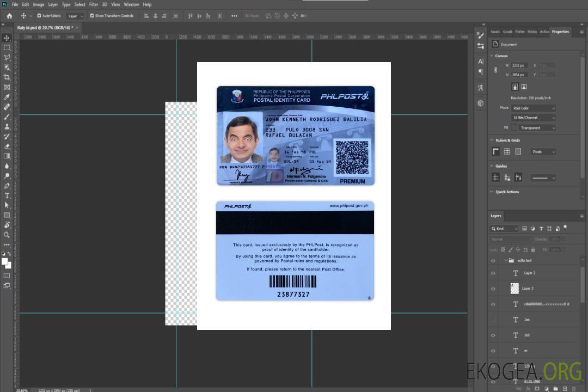588x392 pixels.
Task: Click the canvas width input field
Action: coord(519,65)
